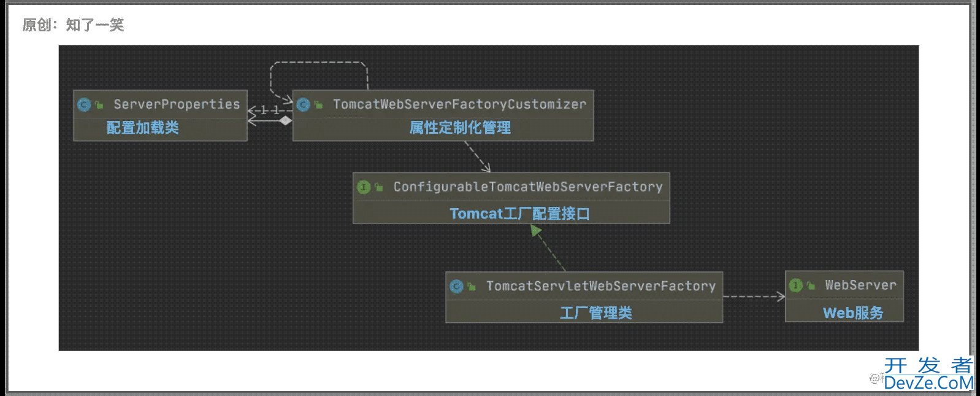Click the 工厂管理类 annotation label
Image resolution: width=980 pixels, height=396 pixels.
click(595, 313)
